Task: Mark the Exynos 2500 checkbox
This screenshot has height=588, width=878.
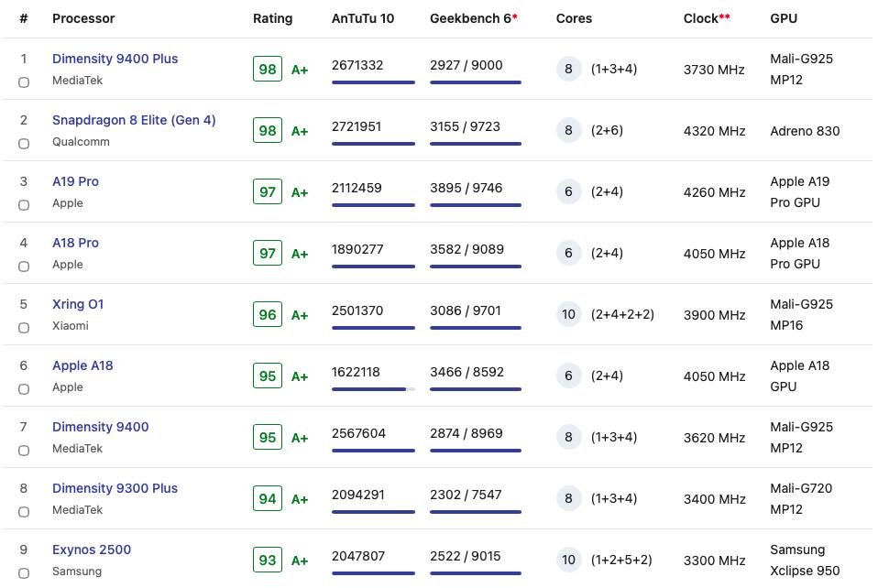Action: tap(24, 573)
